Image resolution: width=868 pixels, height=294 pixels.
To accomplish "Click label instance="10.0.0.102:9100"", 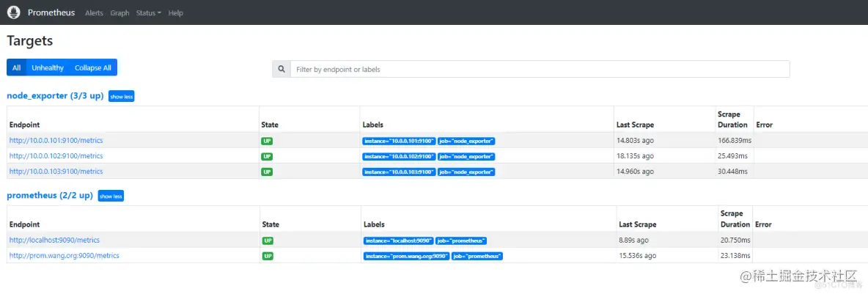I will (x=399, y=157).
